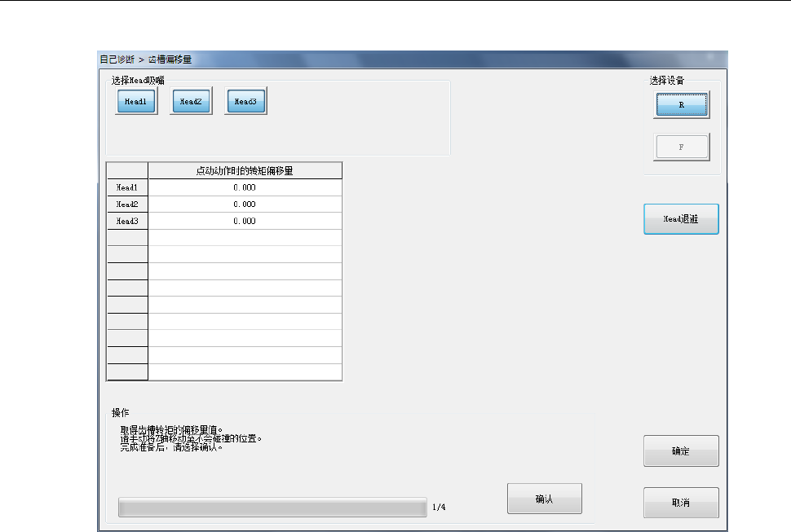Choose device R
791x532 pixels.
tap(682, 105)
